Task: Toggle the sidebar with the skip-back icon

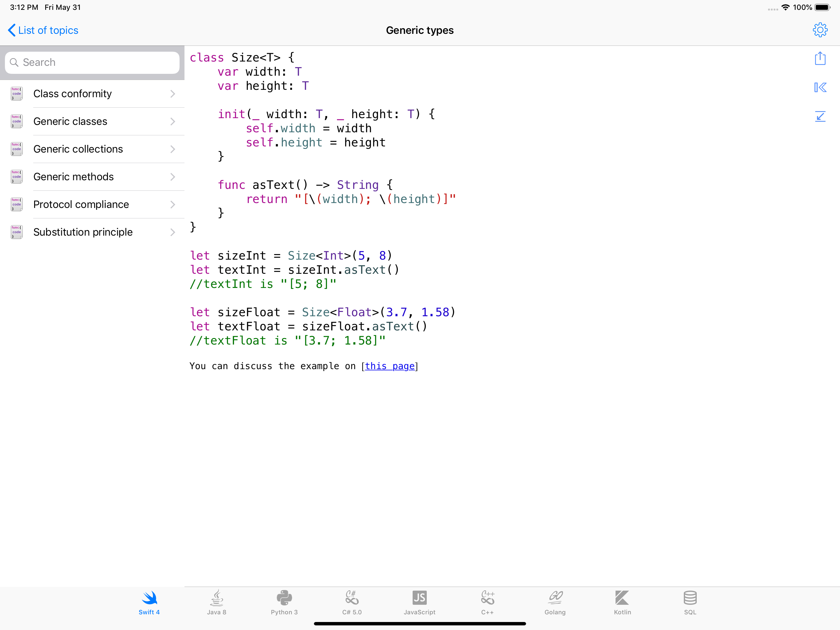Action: coord(820,87)
